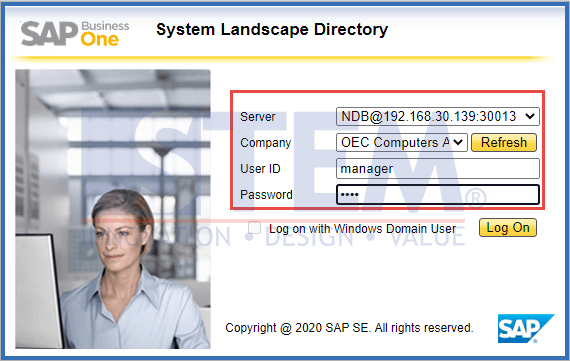This screenshot has height=361, width=570.
Task: Click the System Landscape Directory title
Action: tap(272, 29)
